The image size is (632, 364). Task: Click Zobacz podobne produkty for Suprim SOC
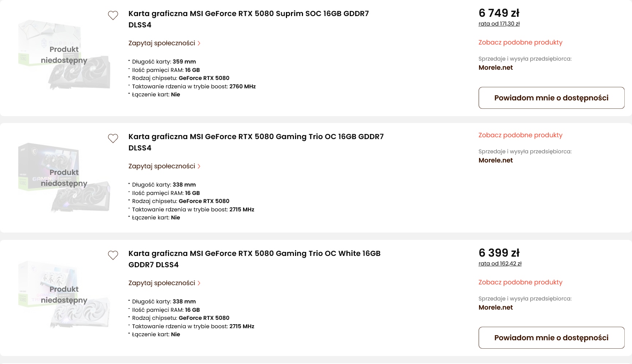point(520,42)
